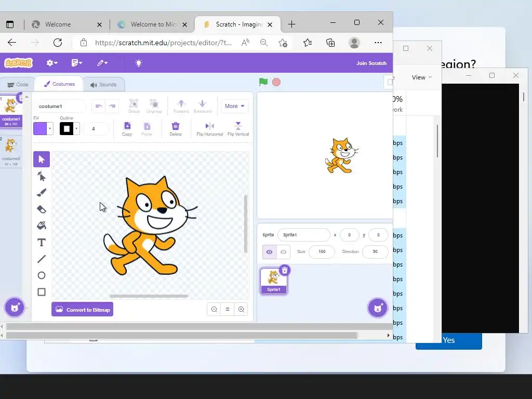
Task: Select the Sprite1 thumbnail
Action: (273, 281)
